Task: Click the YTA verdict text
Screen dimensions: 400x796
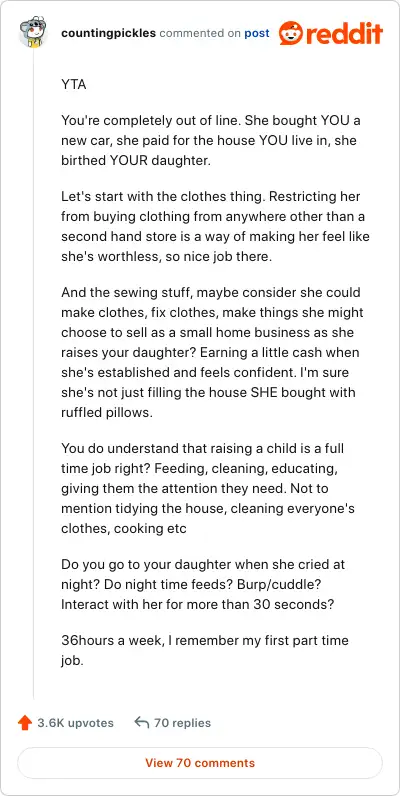Action: (74, 84)
